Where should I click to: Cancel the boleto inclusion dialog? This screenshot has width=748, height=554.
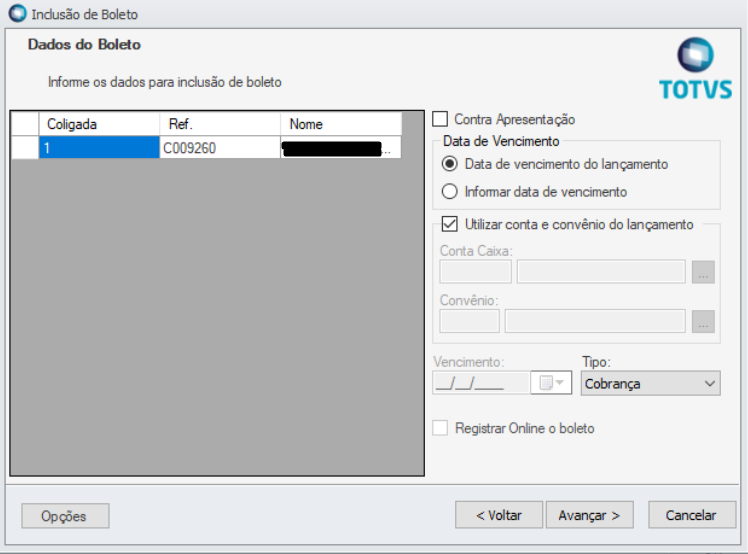[x=692, y=515]
